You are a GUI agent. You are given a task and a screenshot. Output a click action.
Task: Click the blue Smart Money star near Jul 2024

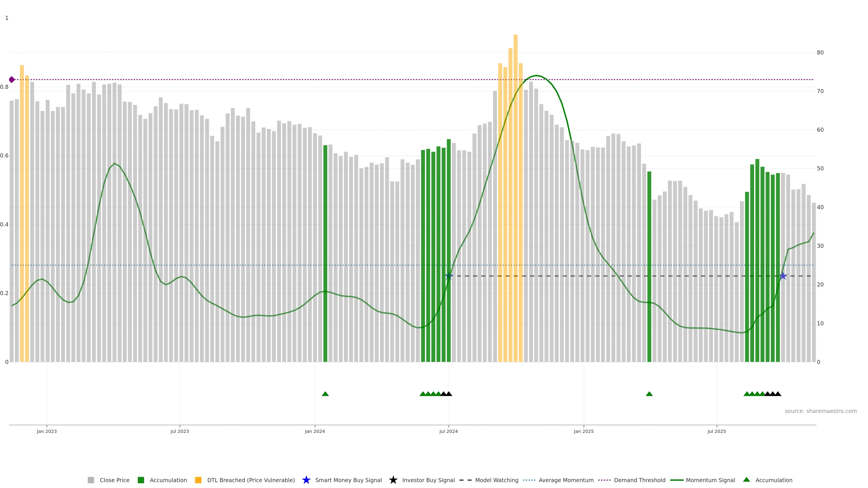448,276
